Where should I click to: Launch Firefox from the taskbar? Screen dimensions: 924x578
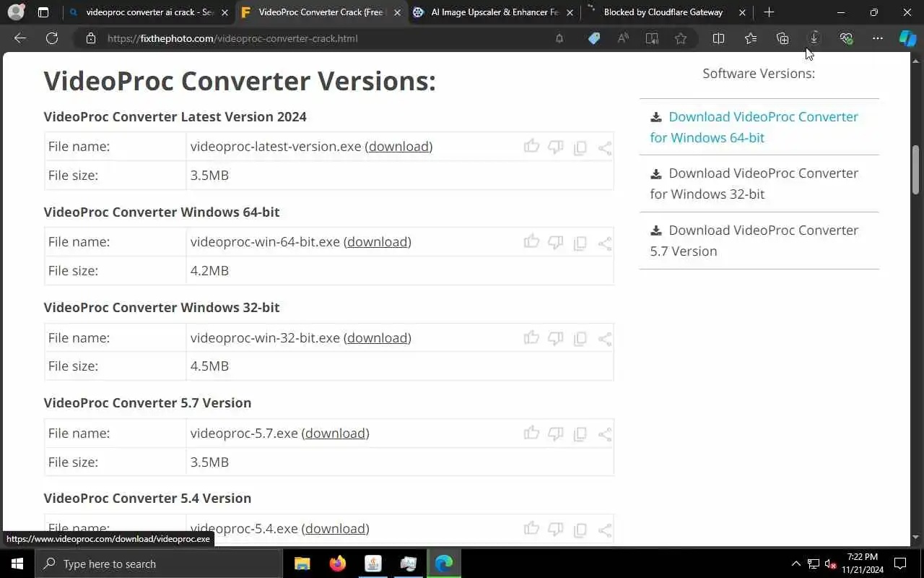[x=337, y=564]
